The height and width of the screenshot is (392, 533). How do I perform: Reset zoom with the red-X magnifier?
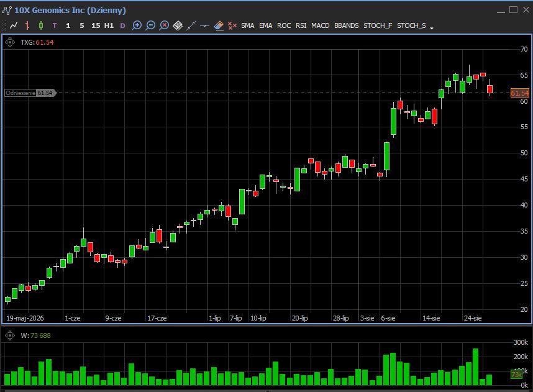click(x=164, y=25)
